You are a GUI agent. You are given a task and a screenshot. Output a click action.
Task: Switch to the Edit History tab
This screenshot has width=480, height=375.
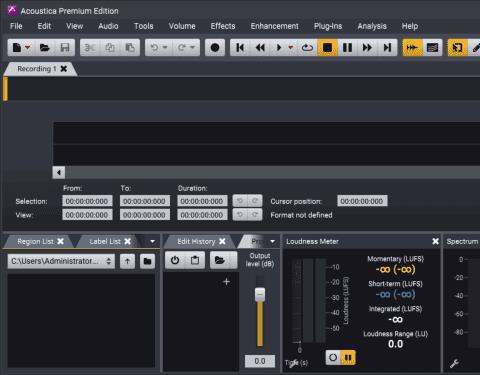coord(196,241)
